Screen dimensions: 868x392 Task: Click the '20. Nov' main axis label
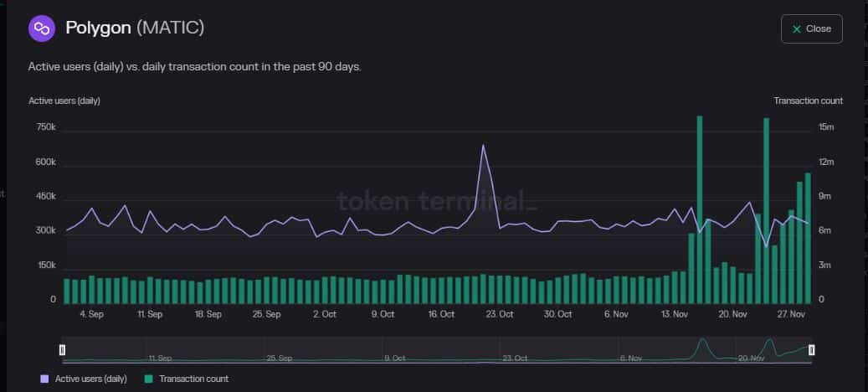[733, 314]
